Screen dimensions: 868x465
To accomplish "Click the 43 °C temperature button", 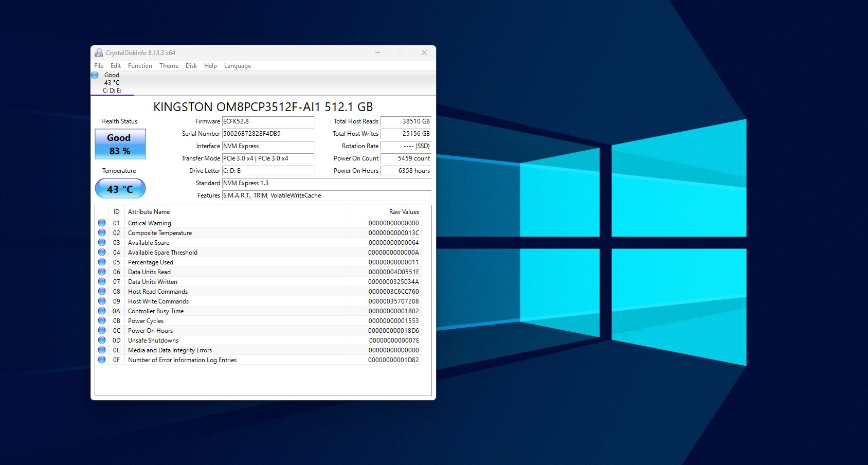I will tap(120, 189).
